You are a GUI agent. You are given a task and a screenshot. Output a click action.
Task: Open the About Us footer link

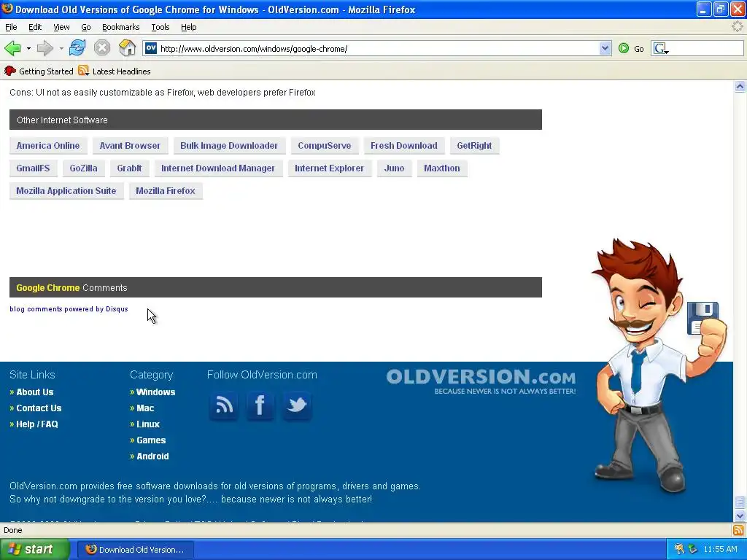point(35,392)
